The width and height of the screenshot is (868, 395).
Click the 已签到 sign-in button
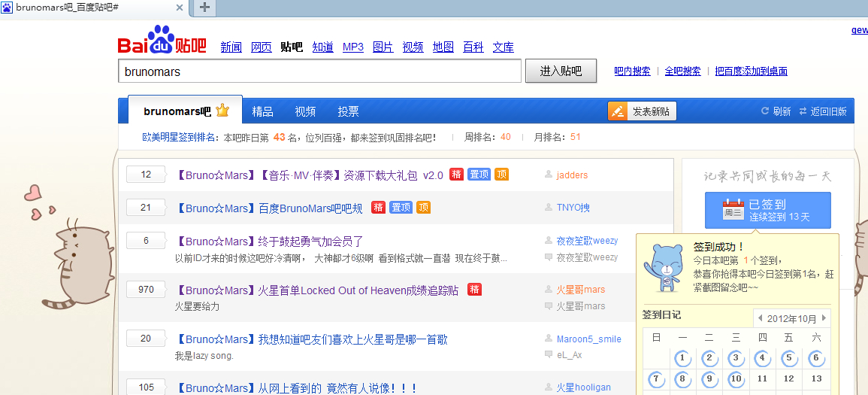point(768,210)
